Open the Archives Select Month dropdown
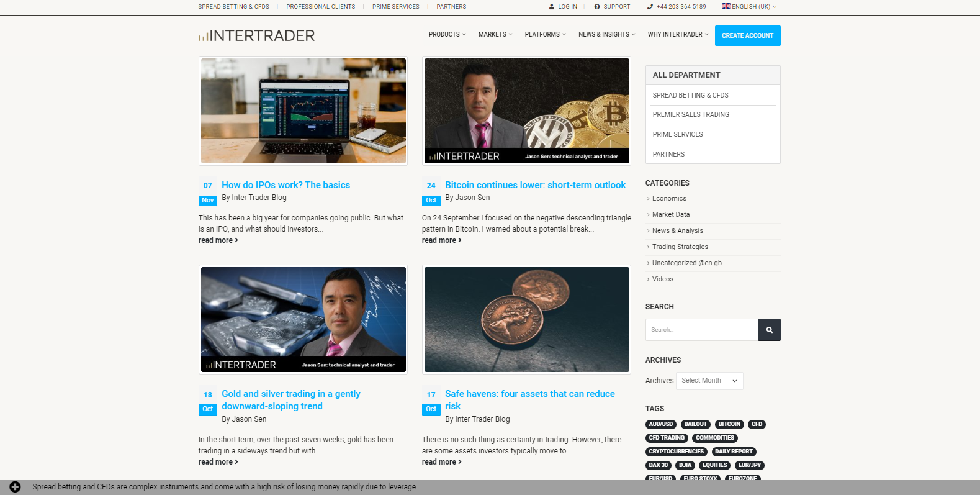This screenshot has width=980, height=495. pyautogui.click(x=709, y=381)
